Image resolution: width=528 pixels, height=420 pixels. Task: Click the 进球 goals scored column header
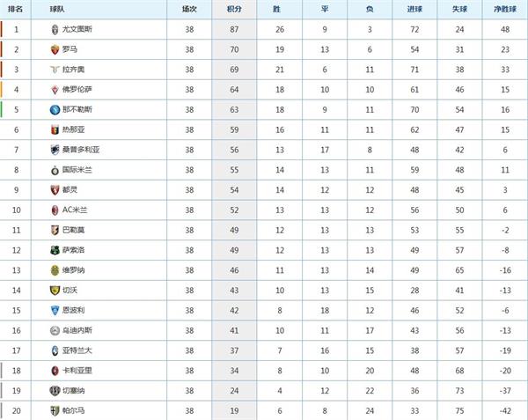414,9
